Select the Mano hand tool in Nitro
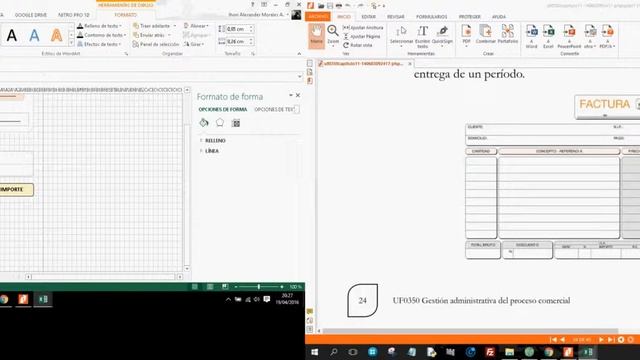This screenshot has height=360, width=640. 316,36
